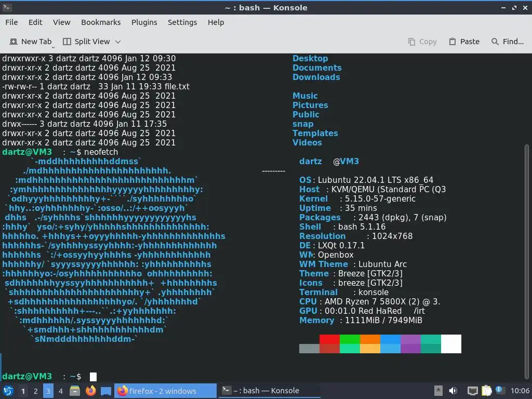Open the View menu

61,22
